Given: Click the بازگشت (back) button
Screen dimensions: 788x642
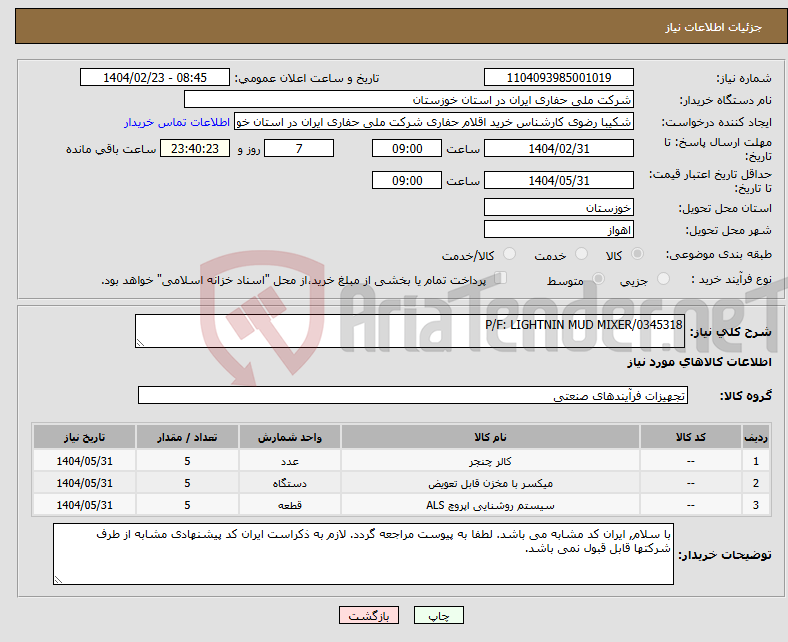Looking at the screenshot, I should click(369, 615).
